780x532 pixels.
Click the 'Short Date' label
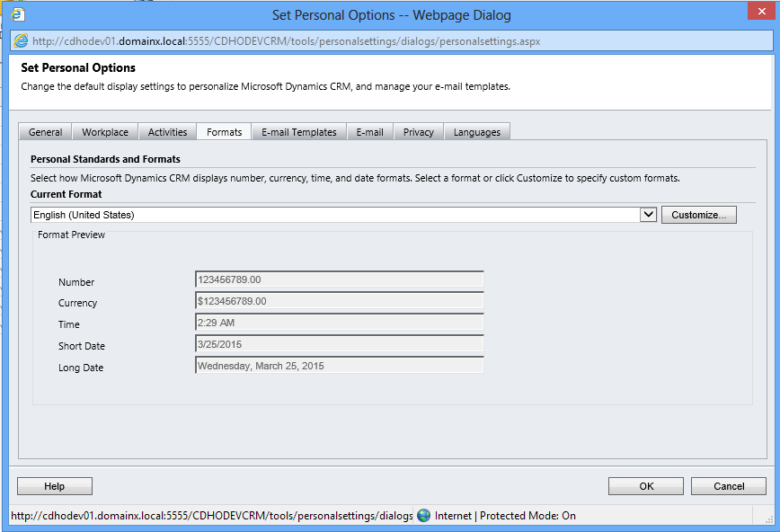(82, 346)
